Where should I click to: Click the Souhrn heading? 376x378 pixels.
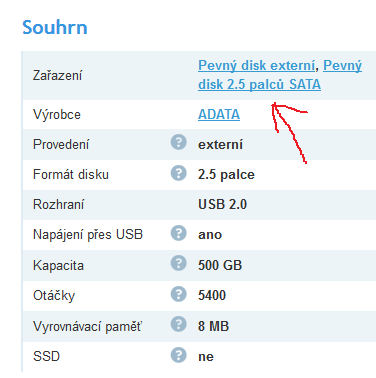55,27
